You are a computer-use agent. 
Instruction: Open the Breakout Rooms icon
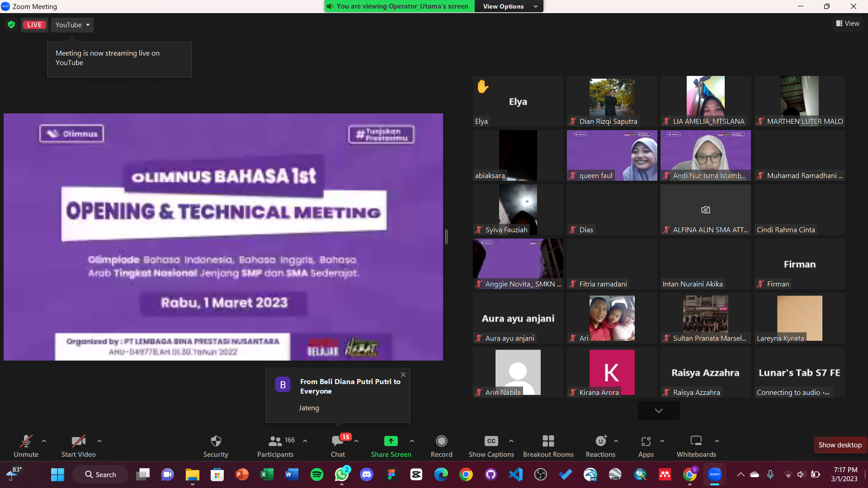point(548,441)
